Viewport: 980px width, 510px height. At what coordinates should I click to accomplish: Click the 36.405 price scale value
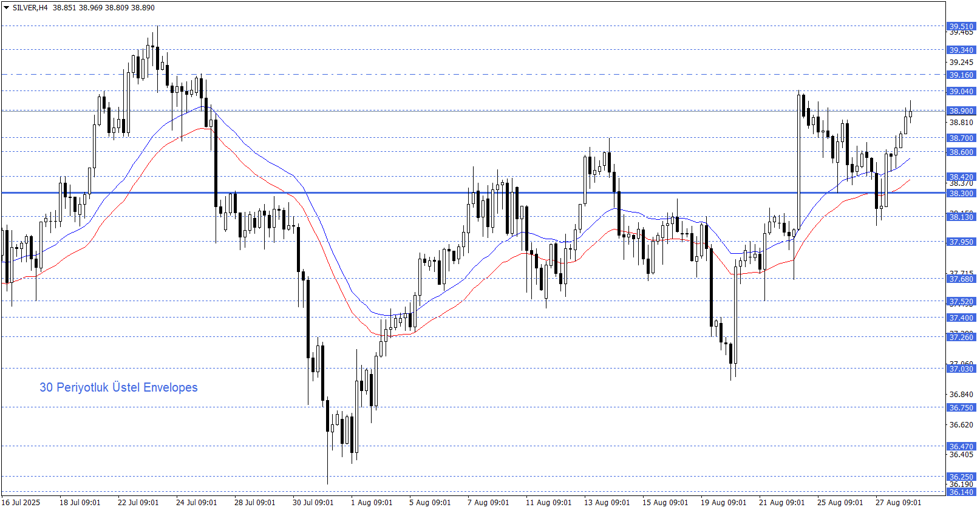click(961, 455)
